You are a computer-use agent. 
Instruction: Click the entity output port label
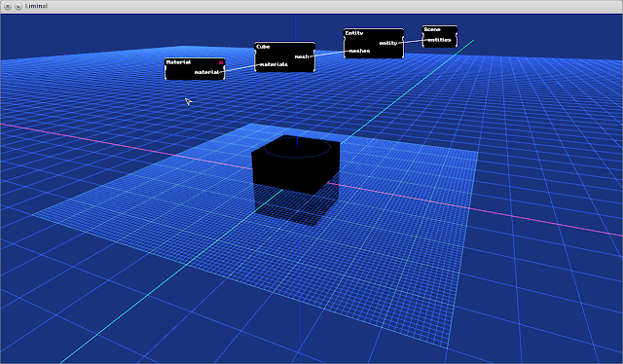point(388,43)
